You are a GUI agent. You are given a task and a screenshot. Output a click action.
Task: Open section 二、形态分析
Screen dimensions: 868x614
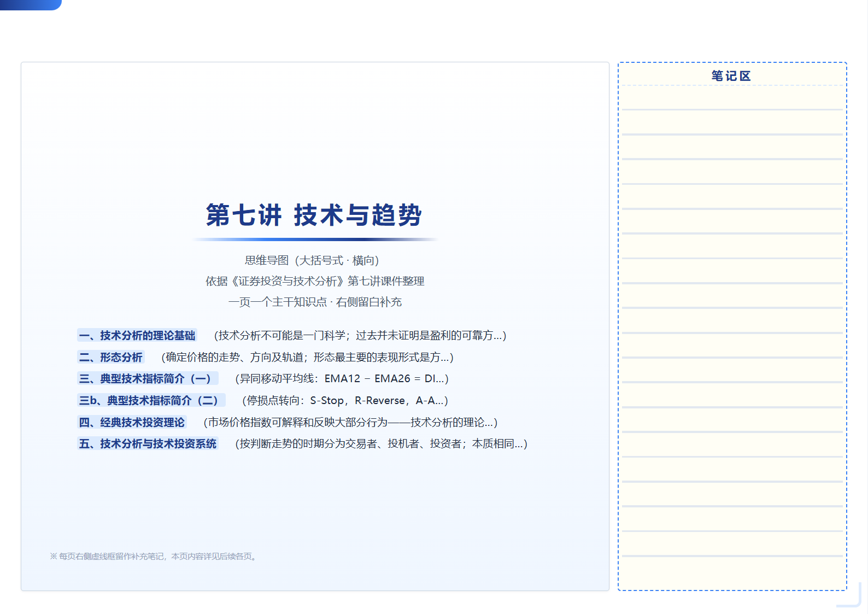111,357
